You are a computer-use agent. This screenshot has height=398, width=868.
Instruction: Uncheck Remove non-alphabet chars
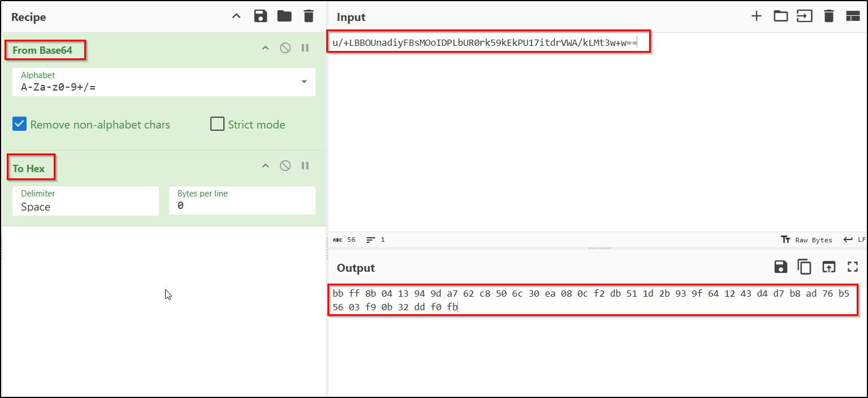click(20, 125)
